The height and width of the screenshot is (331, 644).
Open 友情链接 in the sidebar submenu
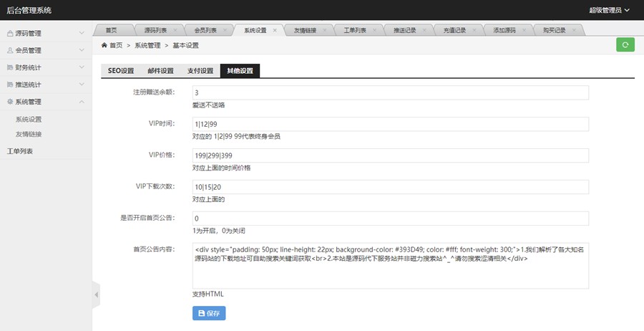[x=29, y=134]
